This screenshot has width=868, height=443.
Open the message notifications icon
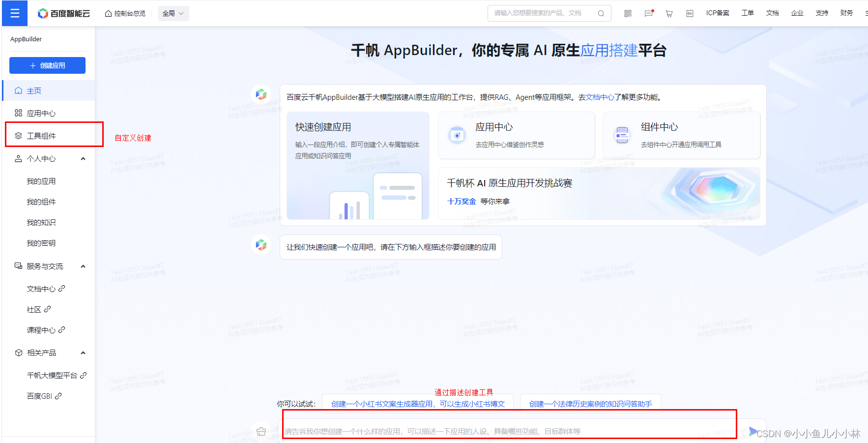coord(649,13)
